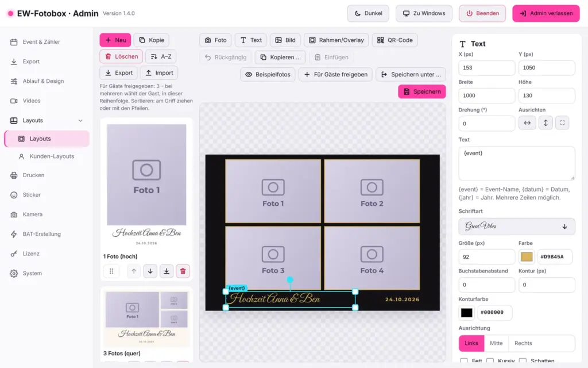Move 1 Foto (hoch) layout up
The width and height of the screenshot is (588, 368).
pos(134,271)
